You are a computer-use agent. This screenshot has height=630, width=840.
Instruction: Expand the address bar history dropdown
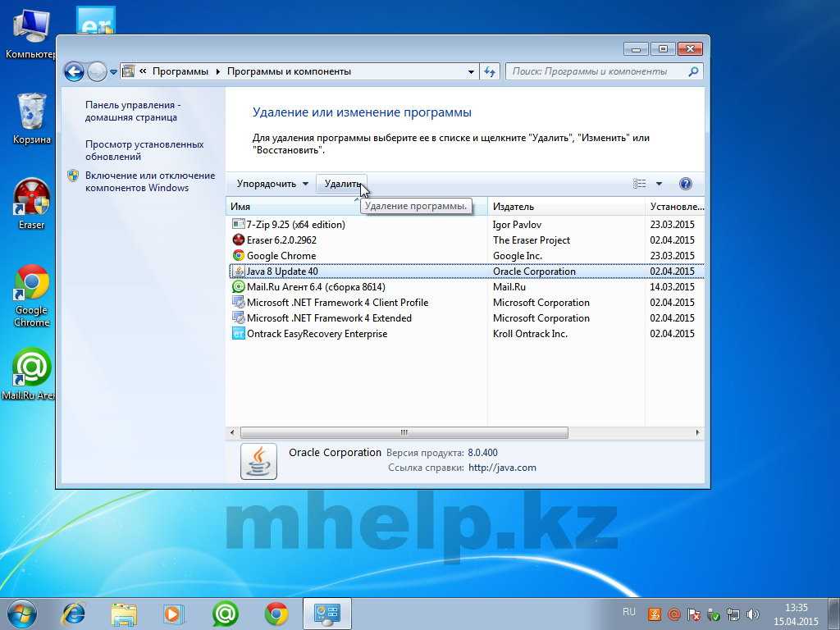coord(471,72)
